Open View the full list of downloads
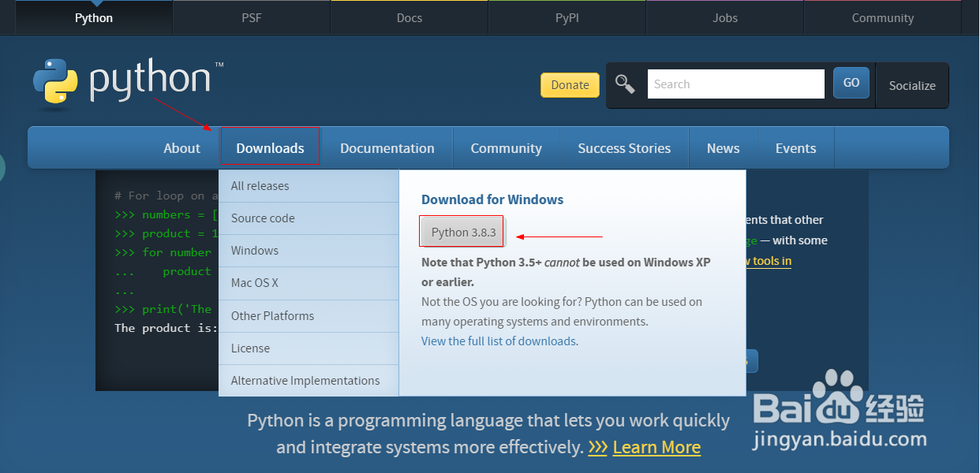The image size is (980, 473). click(498, 341)
